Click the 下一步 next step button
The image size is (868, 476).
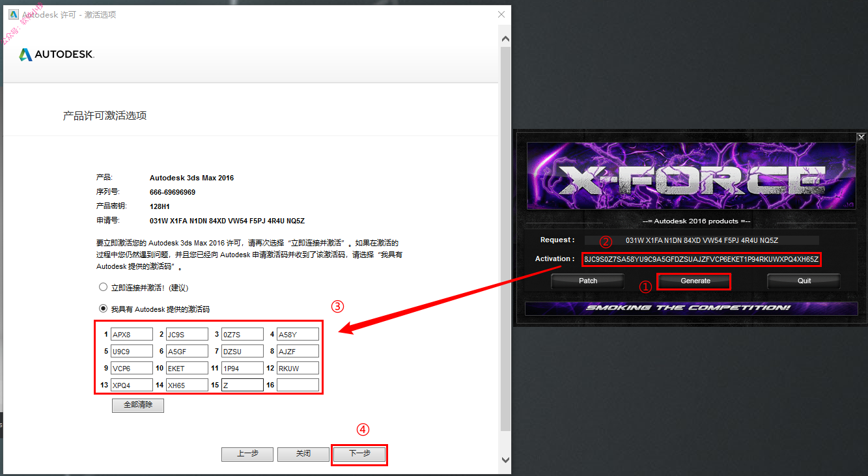(x=359, y=454)
